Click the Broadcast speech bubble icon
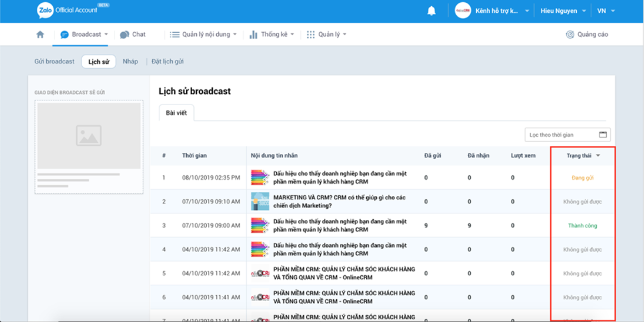 [x=64, y=35]
